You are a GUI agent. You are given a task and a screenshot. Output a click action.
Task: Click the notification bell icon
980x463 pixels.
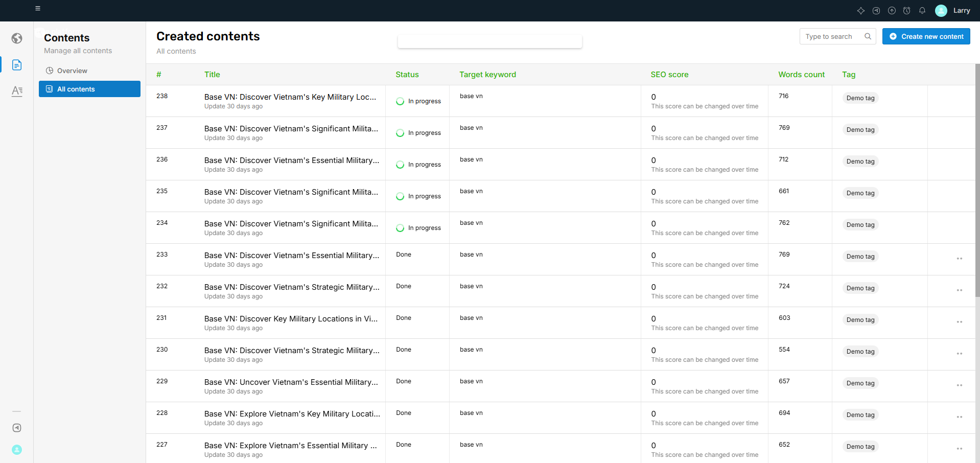coord(922,11)
